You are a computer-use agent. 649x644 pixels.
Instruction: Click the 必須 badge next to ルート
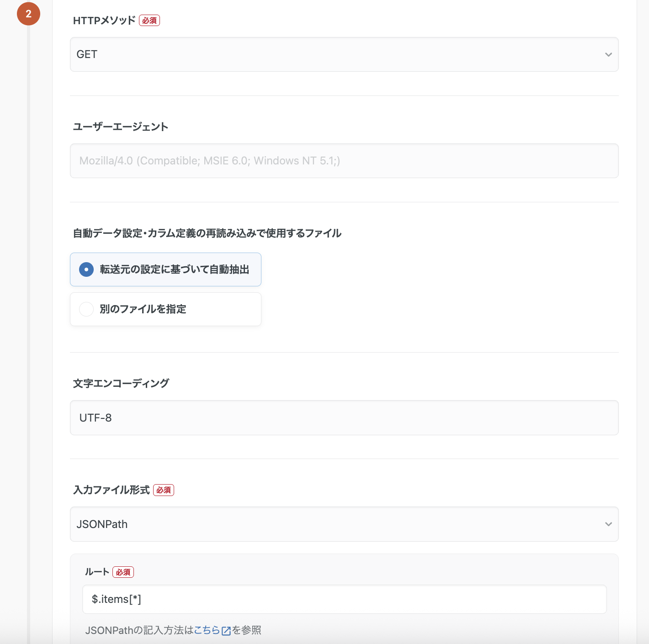tap(123, 572)
